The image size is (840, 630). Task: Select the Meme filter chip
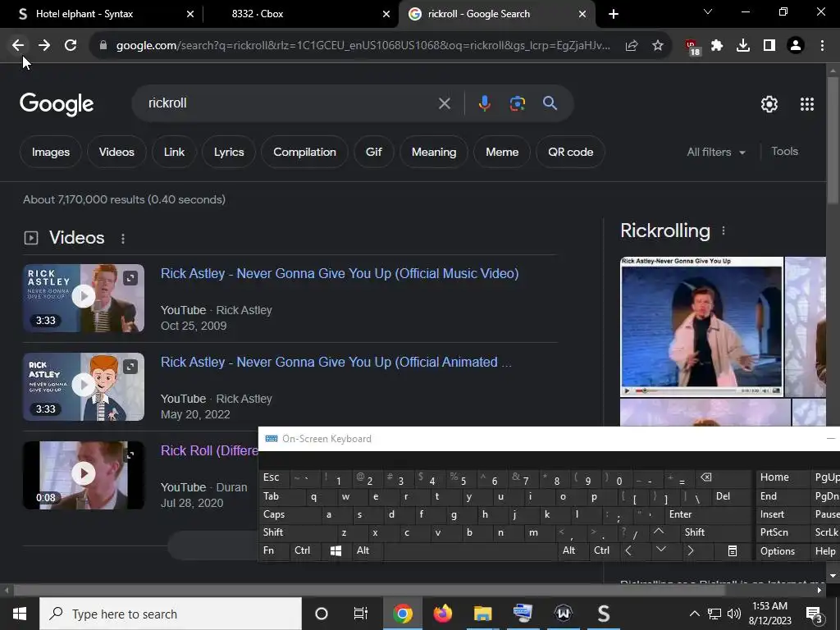click(502, 152)
